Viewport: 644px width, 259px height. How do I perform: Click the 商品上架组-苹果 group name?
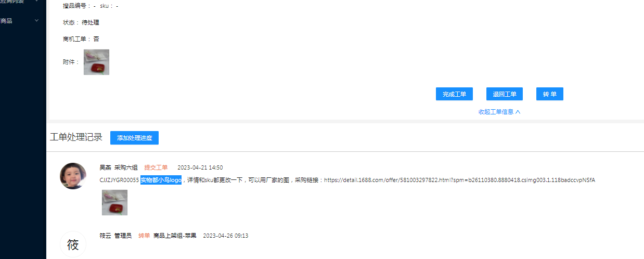point(175,236)
